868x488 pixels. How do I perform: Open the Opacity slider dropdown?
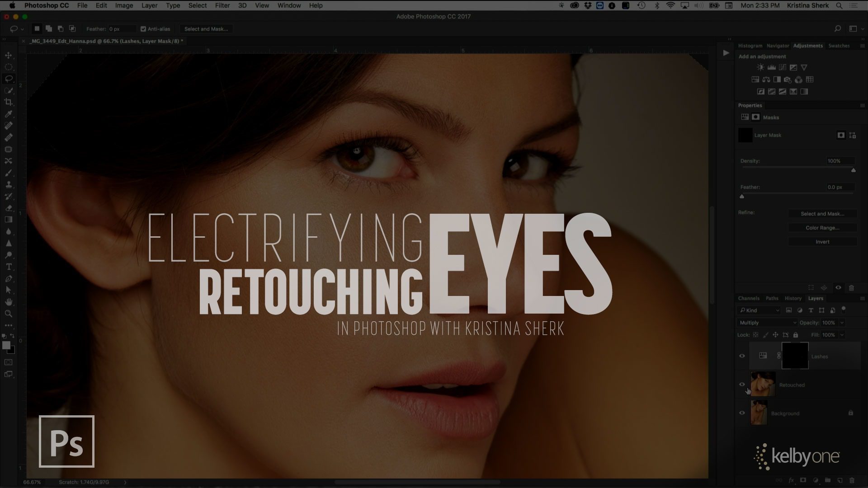pos(842,323)
